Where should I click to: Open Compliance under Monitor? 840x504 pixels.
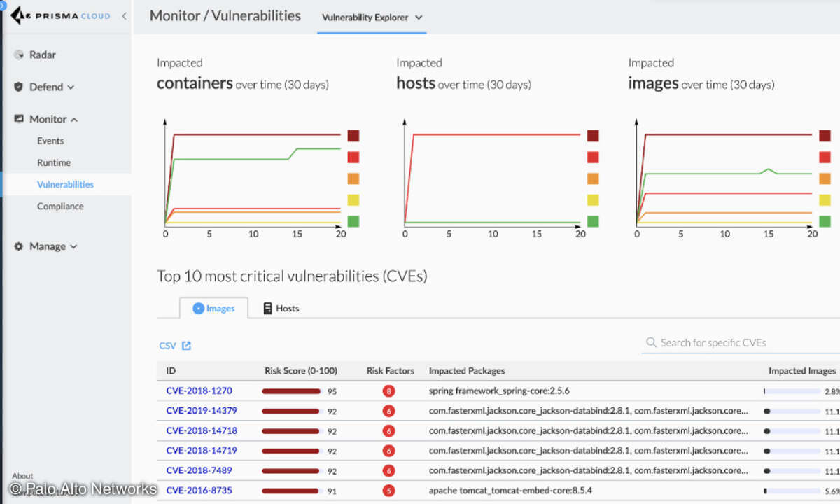60,206
